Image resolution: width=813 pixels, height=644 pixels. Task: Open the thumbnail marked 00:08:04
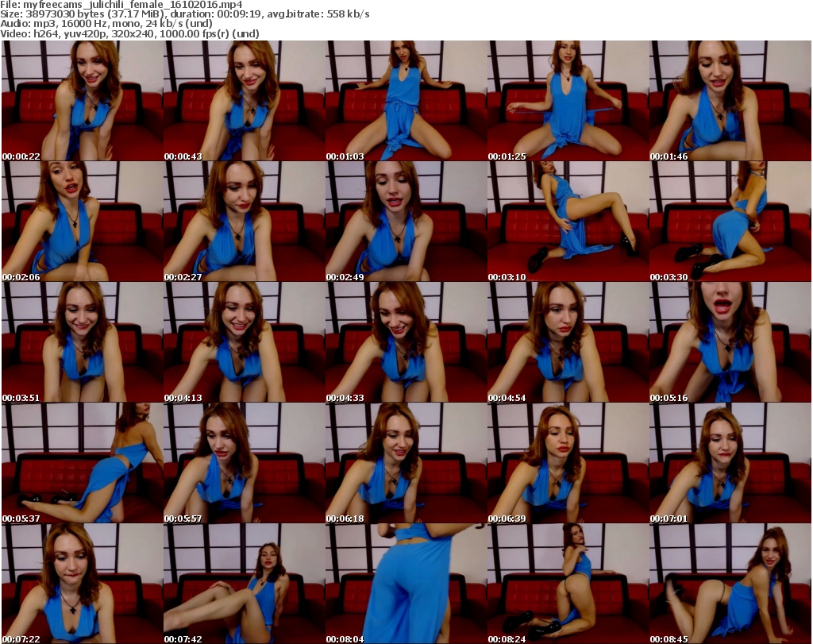pos(406,584)
